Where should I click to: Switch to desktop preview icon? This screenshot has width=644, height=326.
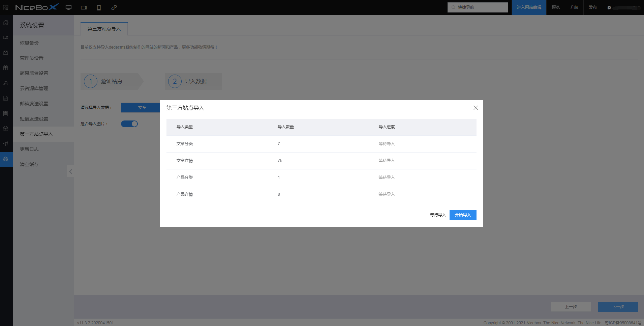68,7
